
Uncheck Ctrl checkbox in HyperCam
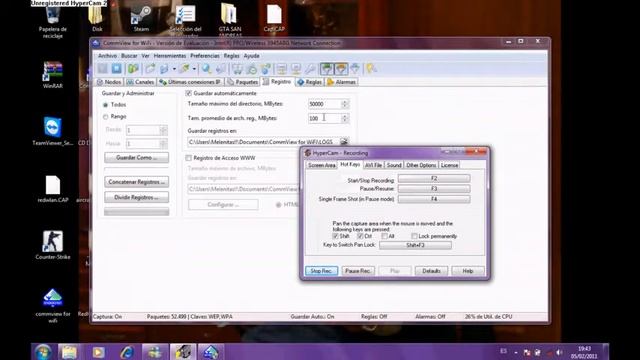click(x=360, y=236)
